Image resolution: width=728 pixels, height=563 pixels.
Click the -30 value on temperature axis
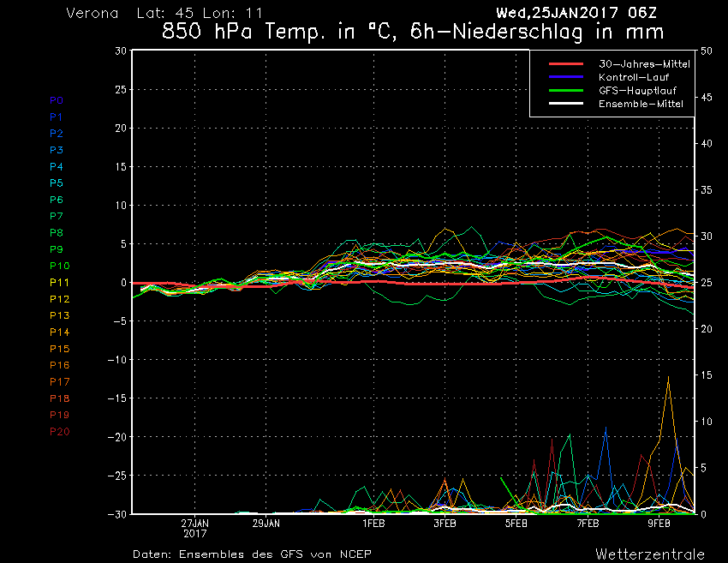tap(117, 514)
